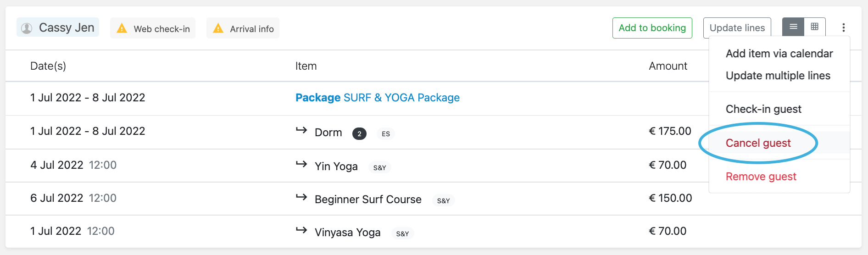868x255 pixels.
Task: Click the Arrival info warning triangle icon
Action: tap(218, 28)
